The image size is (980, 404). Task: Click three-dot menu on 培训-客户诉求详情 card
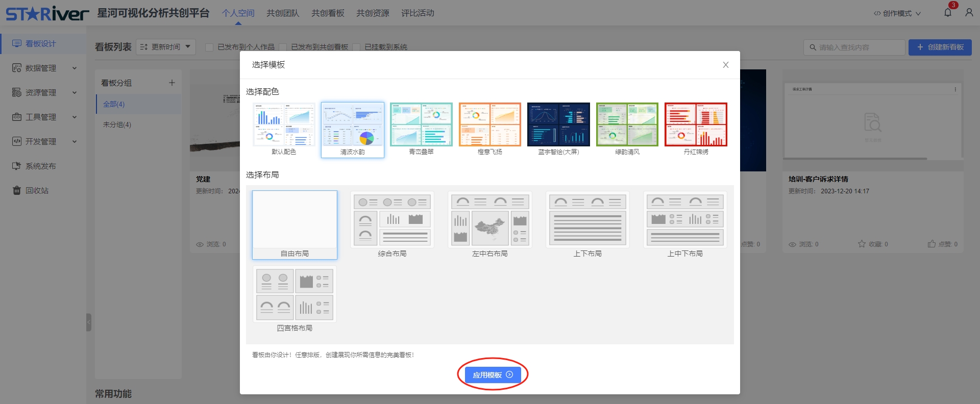click(955, 89)
